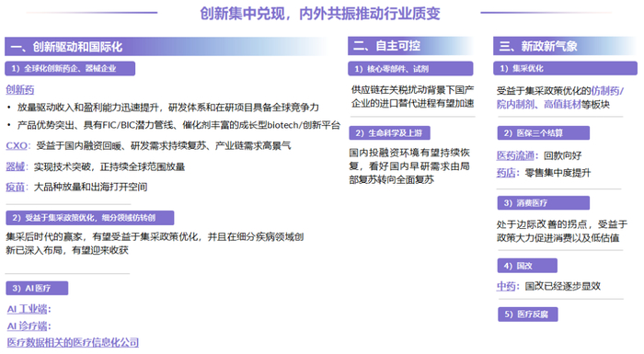
Task: Click text 实现技术突破，正持续全球范围放量
Action: tap(109, 166)
